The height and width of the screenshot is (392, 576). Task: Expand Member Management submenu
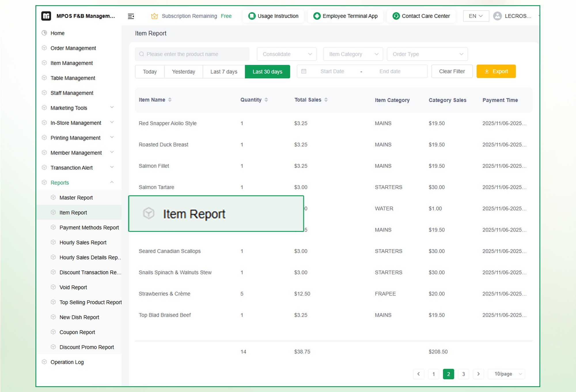pos(112,152)
